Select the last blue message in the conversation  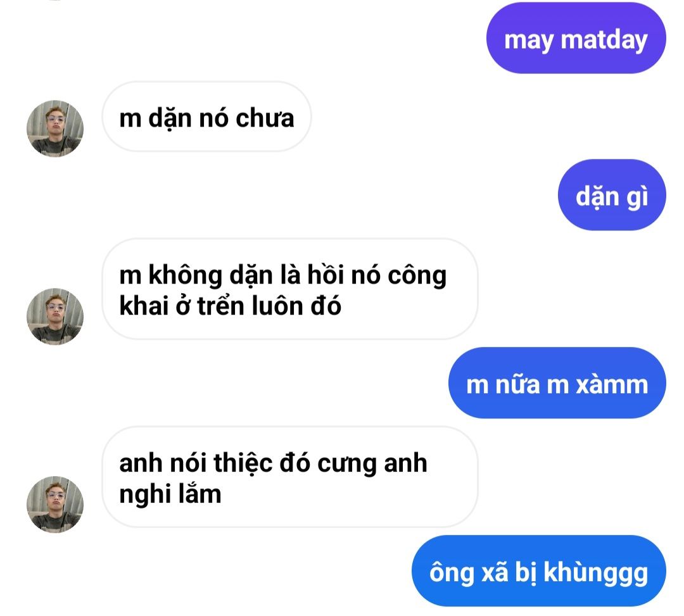(x=539, y=570)
